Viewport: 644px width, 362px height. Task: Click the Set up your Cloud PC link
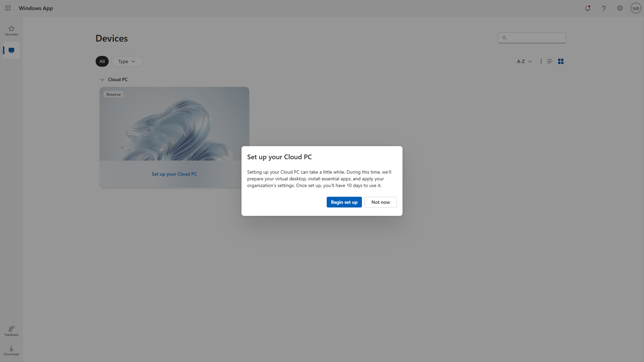[174, 174]
